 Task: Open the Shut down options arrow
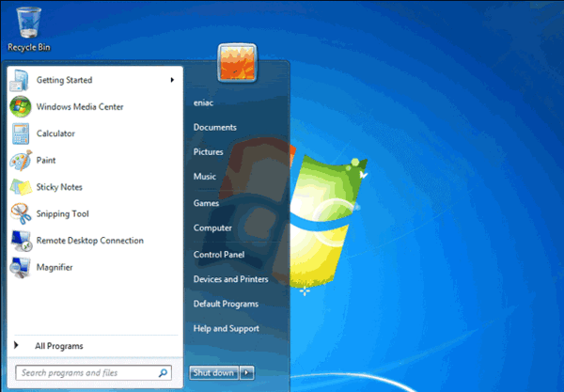click(246, 373)
